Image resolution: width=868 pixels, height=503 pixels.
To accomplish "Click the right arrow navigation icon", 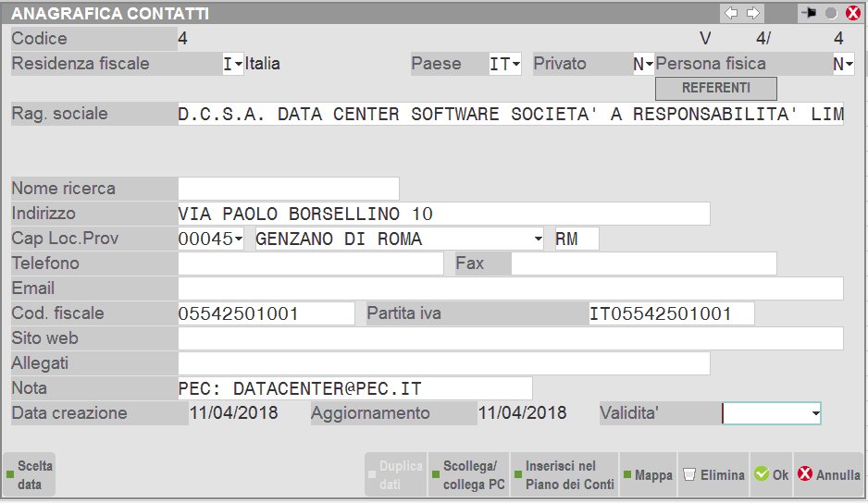I will 753,13.
